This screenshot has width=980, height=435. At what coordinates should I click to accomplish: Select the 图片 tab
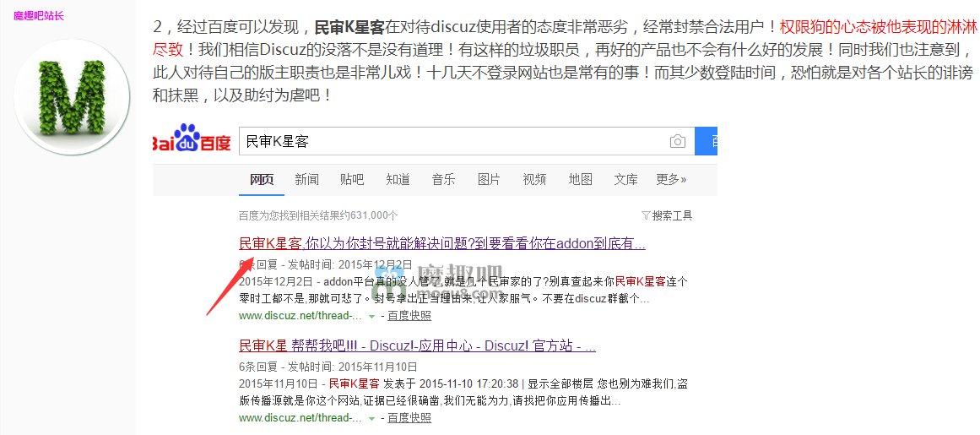(x=489, y=179)
